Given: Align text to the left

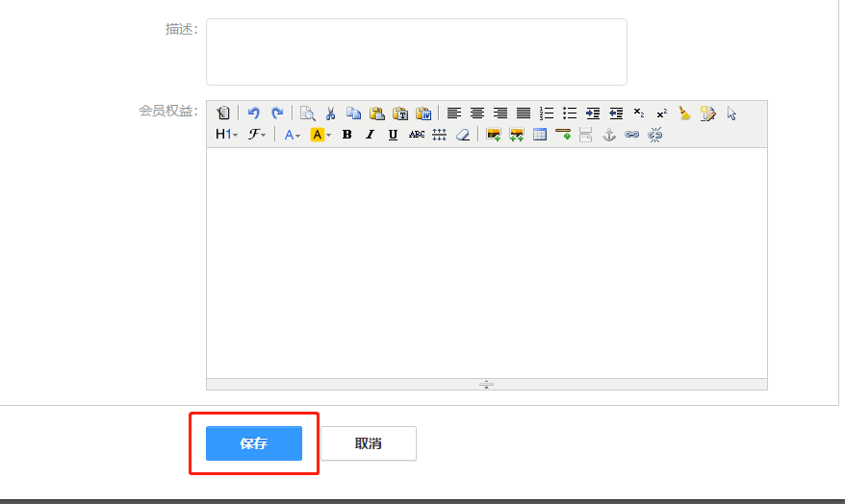Looking at the screenshot, I should pyautogui.click(x=453, y=113).
